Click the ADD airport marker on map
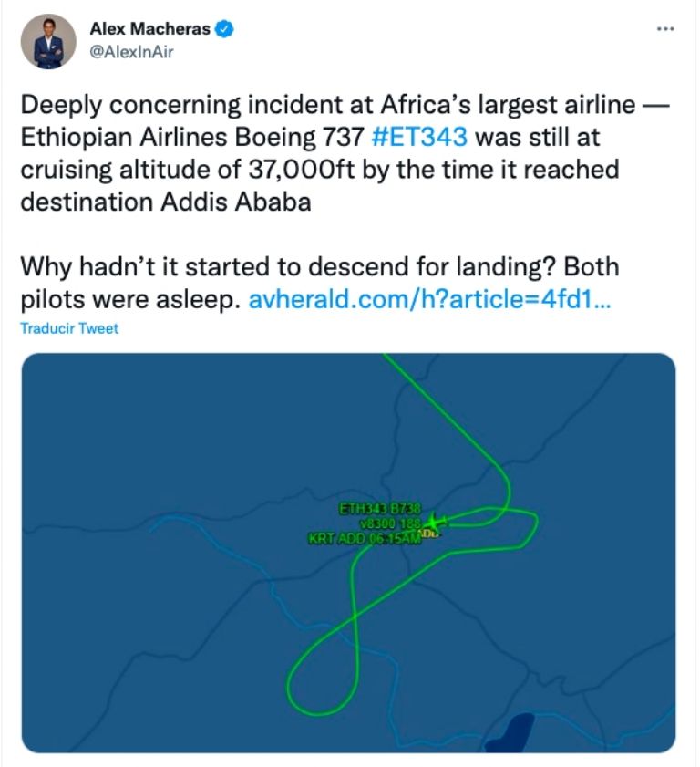The image size is (700, 767). tap(430, 534)
